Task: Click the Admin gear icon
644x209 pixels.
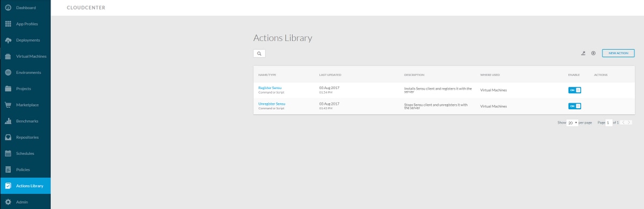Action: [8, 202]
